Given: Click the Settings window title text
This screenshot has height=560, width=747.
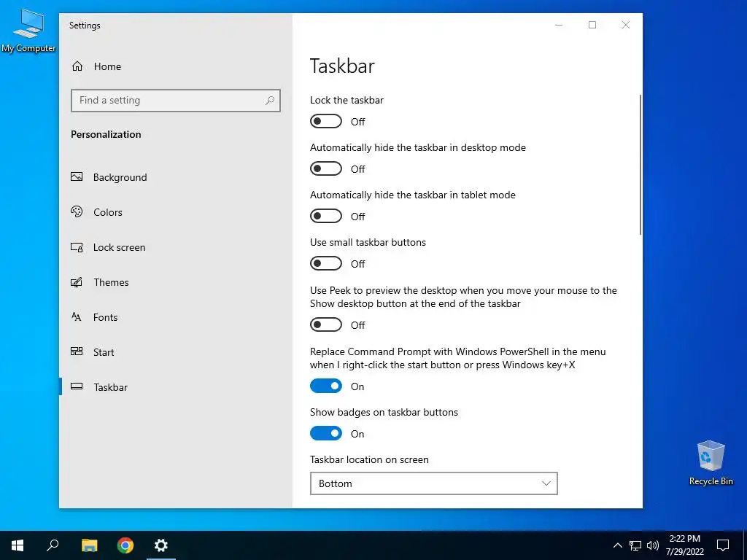Looking at the screenshot, I should [x=85, y=26].
